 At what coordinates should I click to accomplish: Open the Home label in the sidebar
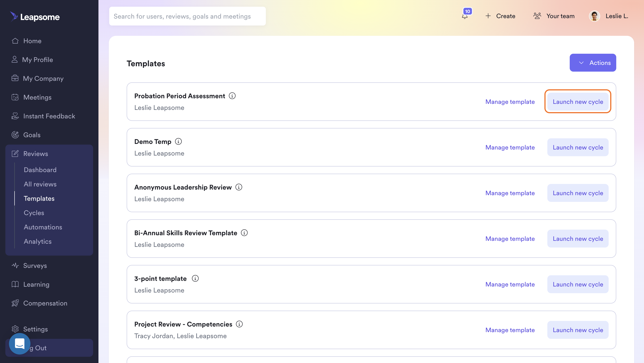32,41
